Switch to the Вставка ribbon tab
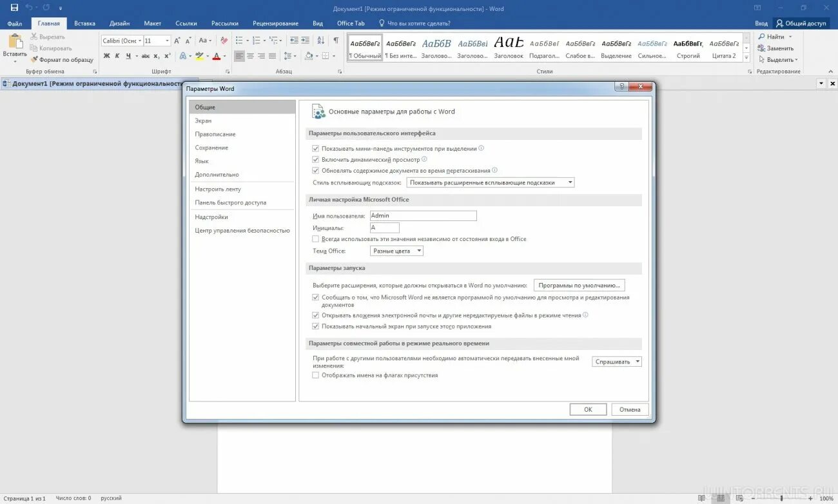 (x=84, y=23)
